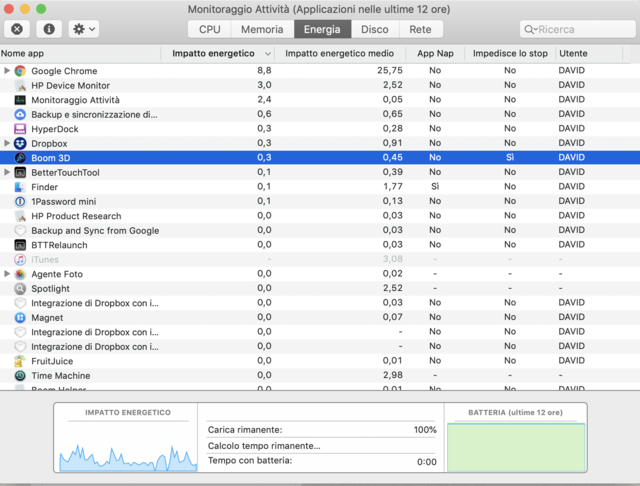Screen dimensions: 640x486
Task: Click the Backup e sincronizzazione cloud icon
Action: click(x=20, y=115)
